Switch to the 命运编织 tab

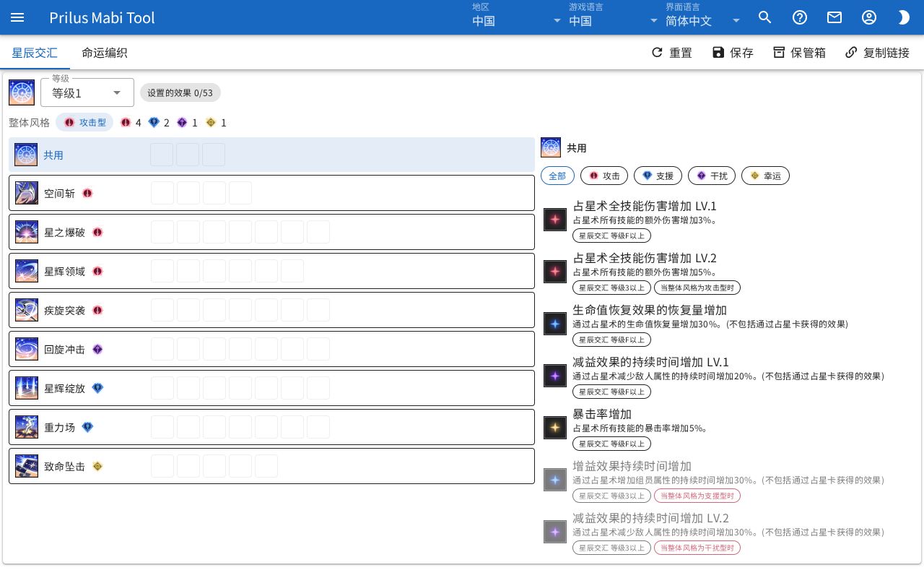pos(105,53)
